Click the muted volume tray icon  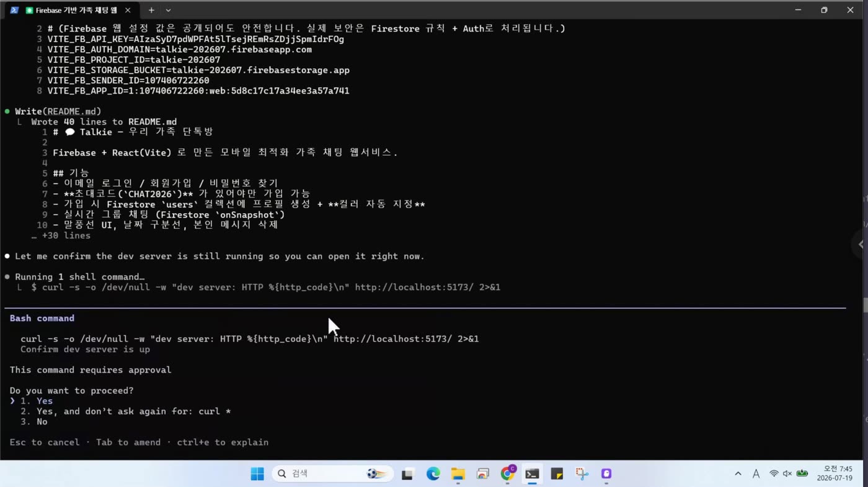click(x=787, y=474)
